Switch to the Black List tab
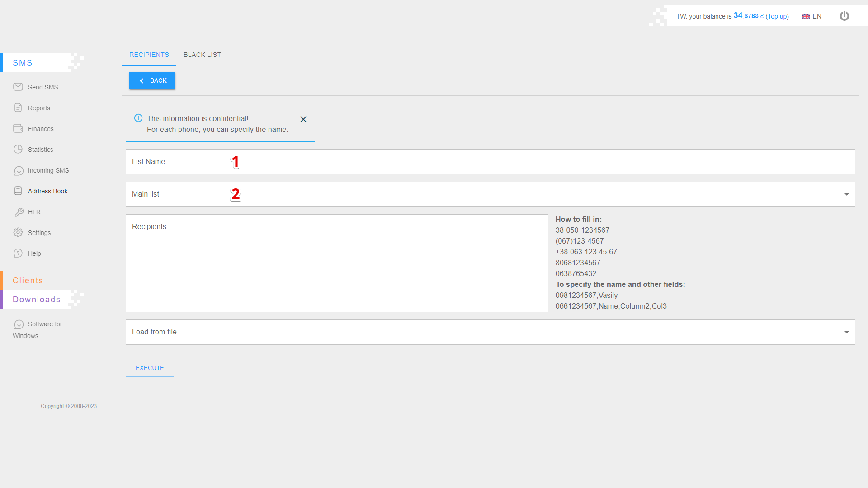This screenshot has width=868, height=488. click(202, 55)
